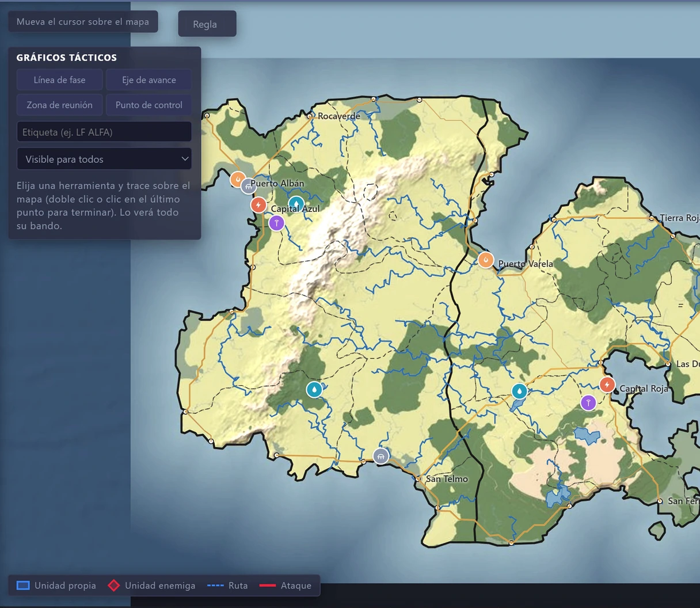The height and width of the screenshot is (608, 700).
Task: Select the Línea de fase tool
Action: pyautogui.click(x=59, y=80)
